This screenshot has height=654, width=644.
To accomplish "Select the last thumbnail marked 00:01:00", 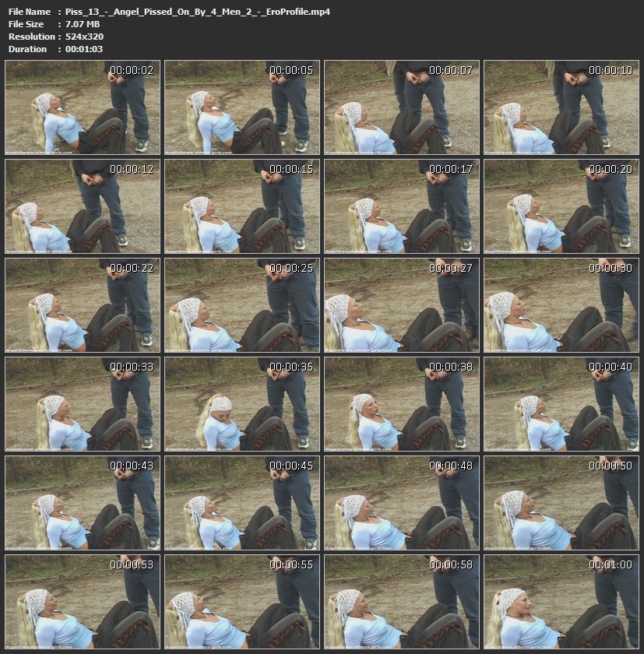I will (561, 602).
